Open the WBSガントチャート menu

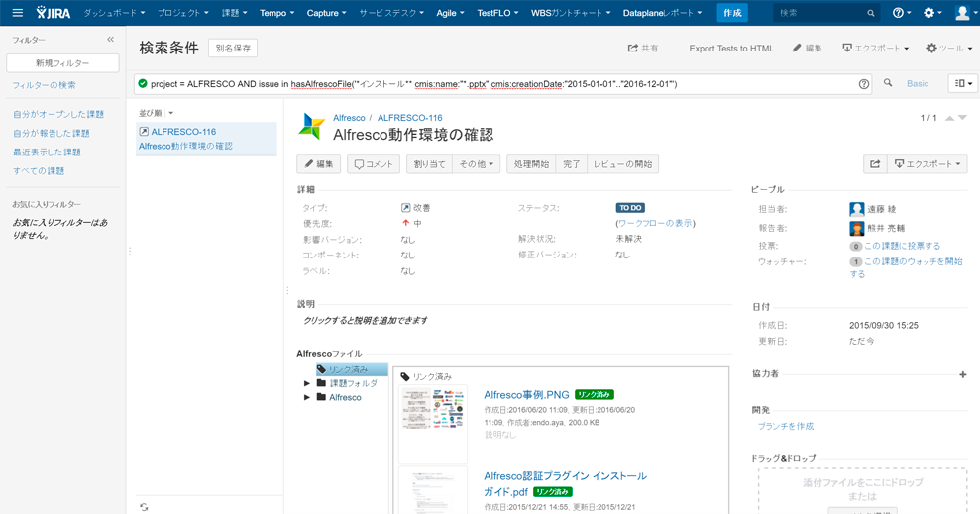point(570,13)
